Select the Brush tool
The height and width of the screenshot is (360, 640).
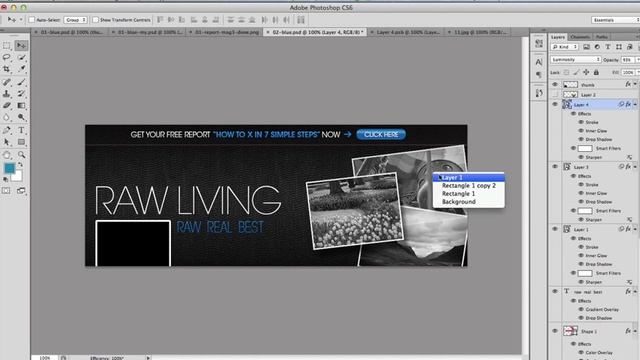pos(21,82)
